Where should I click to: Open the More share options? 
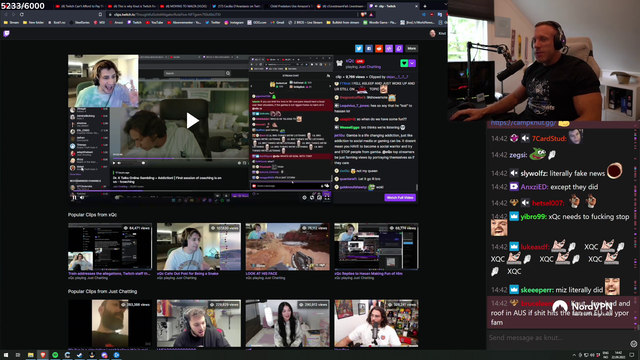411,49
